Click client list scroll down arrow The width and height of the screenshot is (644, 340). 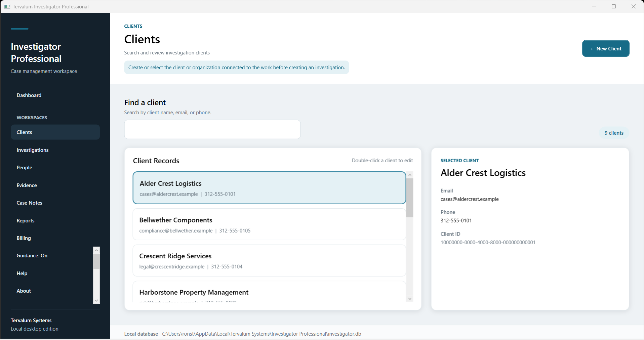(410, 299)
